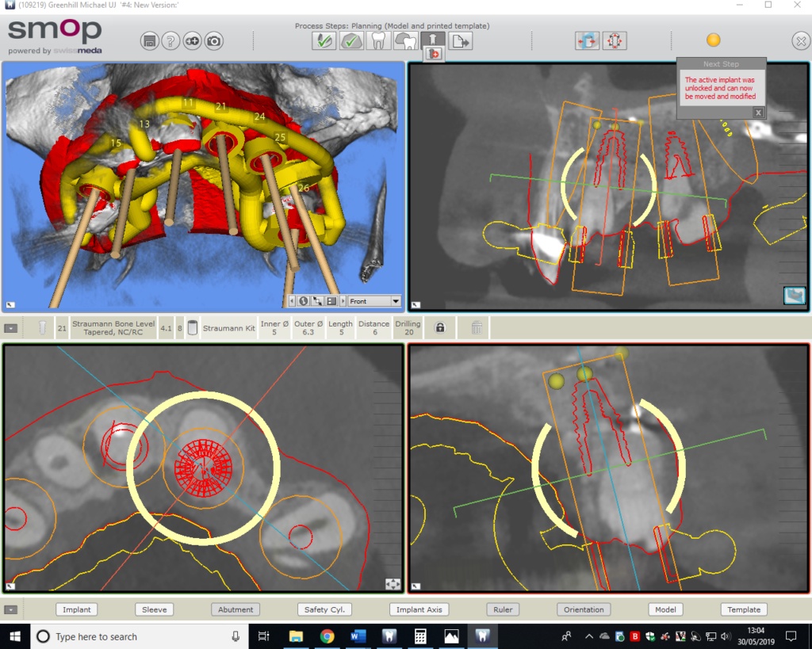Open Windows Start menu
812x649 pixels.
[15, 636]
